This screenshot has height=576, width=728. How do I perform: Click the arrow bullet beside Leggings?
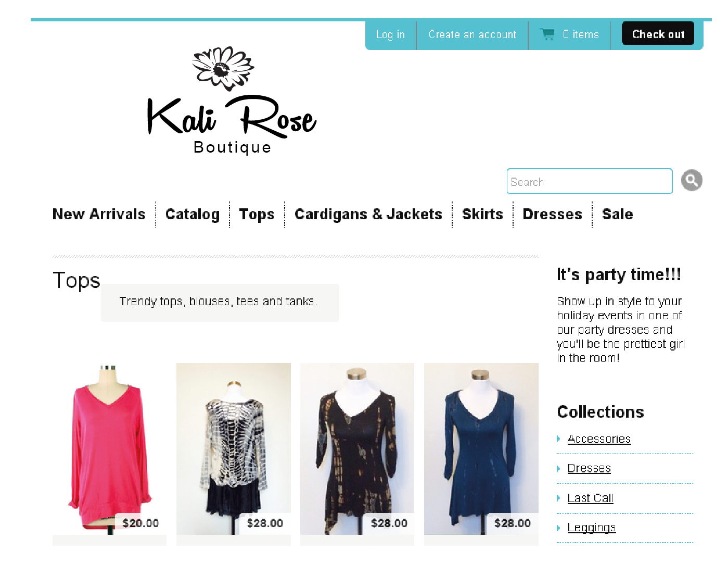point(559,528)
